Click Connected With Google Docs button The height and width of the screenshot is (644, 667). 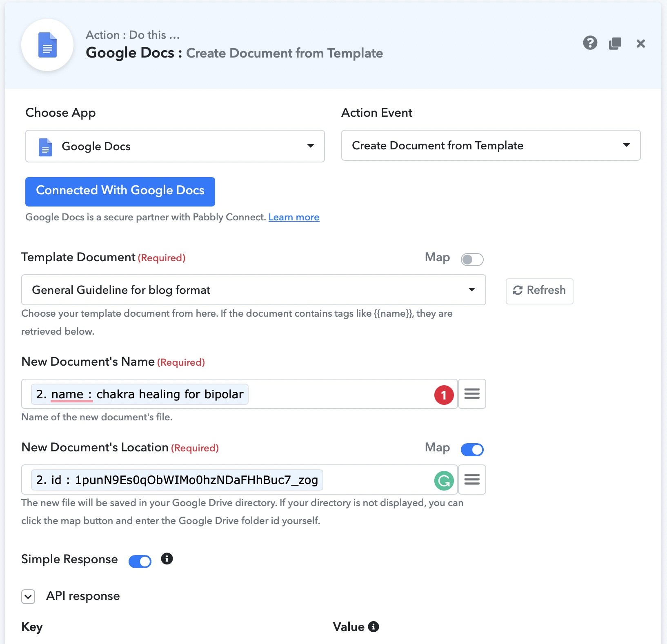[120, 191]
